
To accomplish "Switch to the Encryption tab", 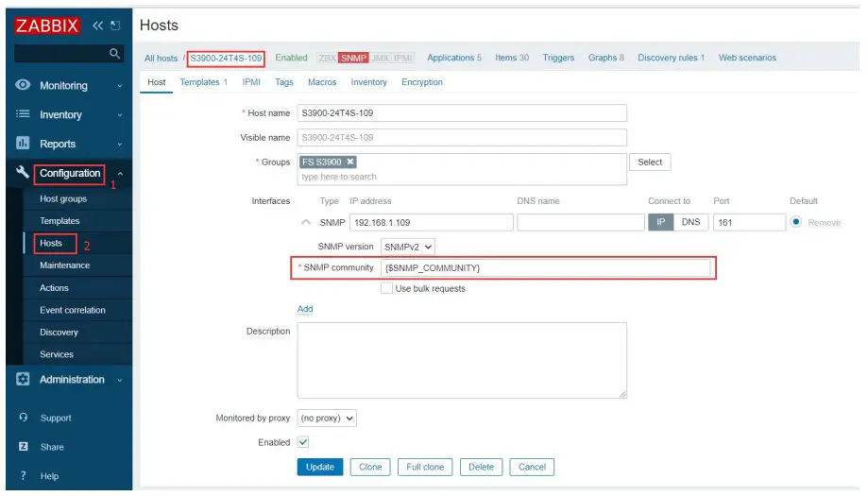I will point(422,82).
